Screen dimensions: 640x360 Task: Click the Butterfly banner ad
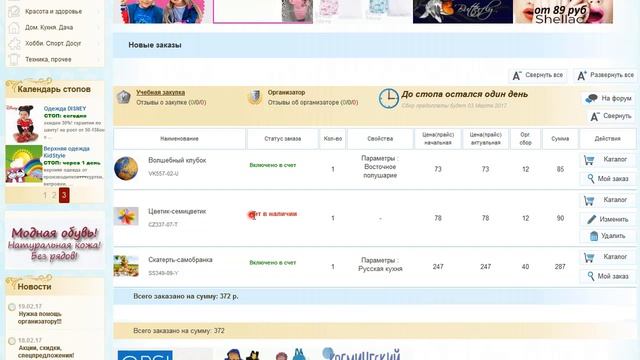(x=462, y=11)
